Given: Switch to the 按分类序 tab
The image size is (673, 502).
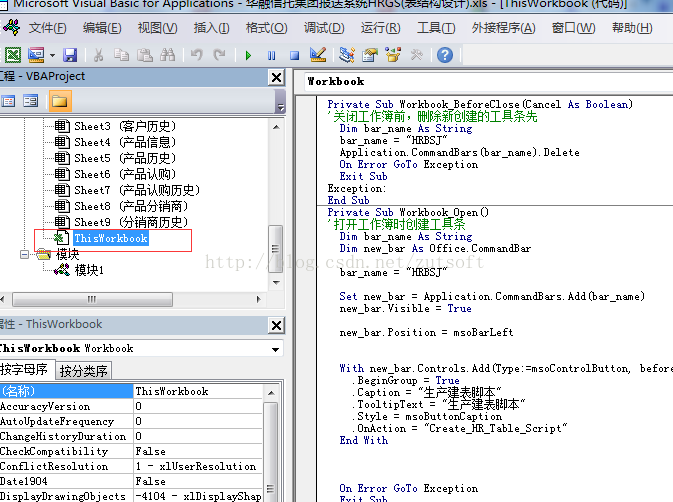Looking at the screenshot, I should click(x=84, y=371).
